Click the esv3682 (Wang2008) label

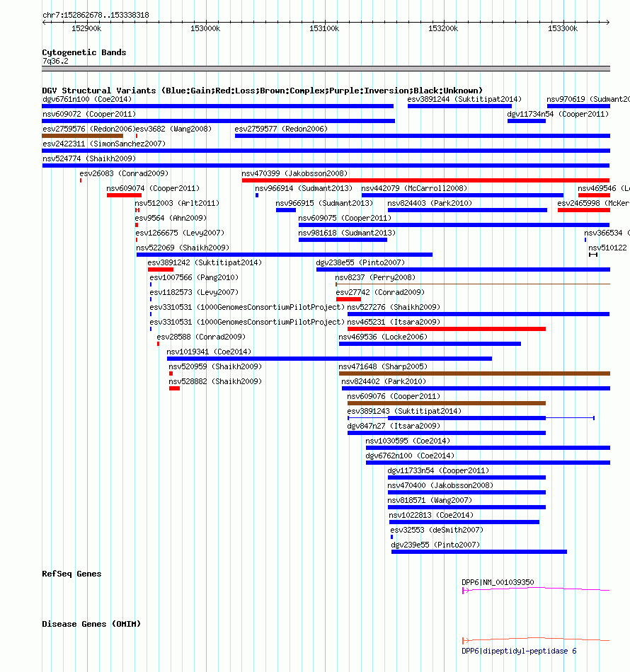click(173, 129)
